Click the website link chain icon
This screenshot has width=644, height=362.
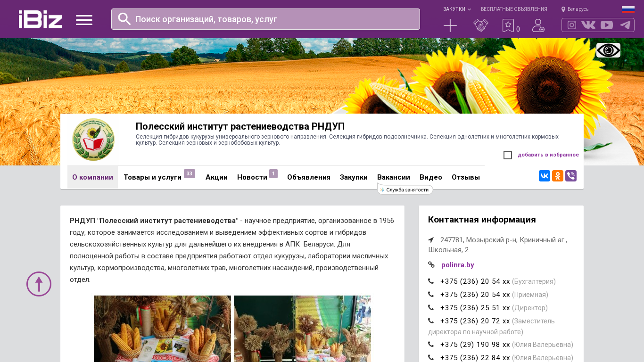pos(431,265)
